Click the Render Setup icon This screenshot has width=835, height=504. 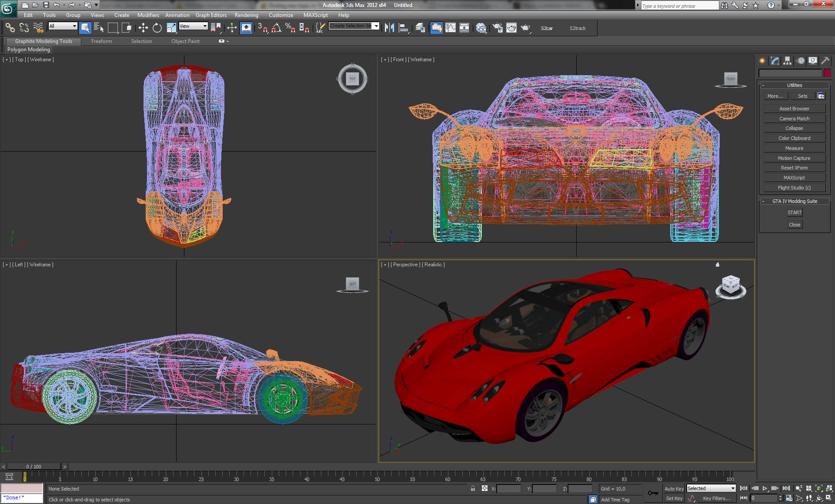pos(498,27)
